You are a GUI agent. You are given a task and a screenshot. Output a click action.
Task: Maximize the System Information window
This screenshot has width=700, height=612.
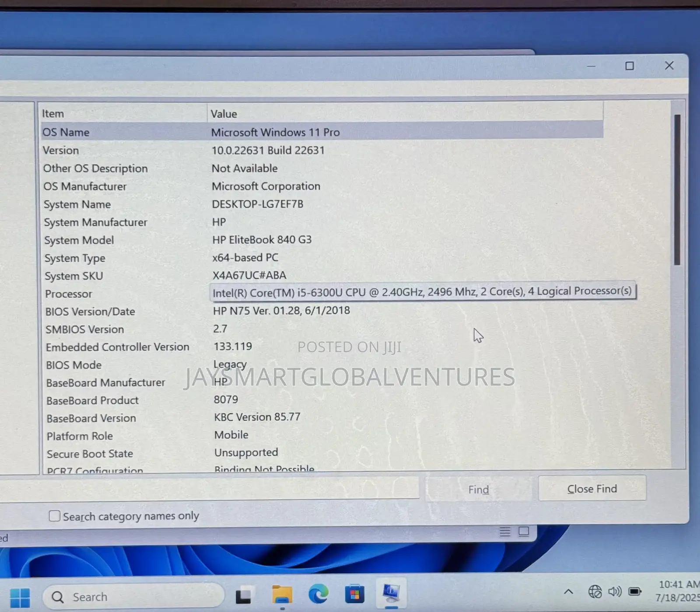pos(630,66)
